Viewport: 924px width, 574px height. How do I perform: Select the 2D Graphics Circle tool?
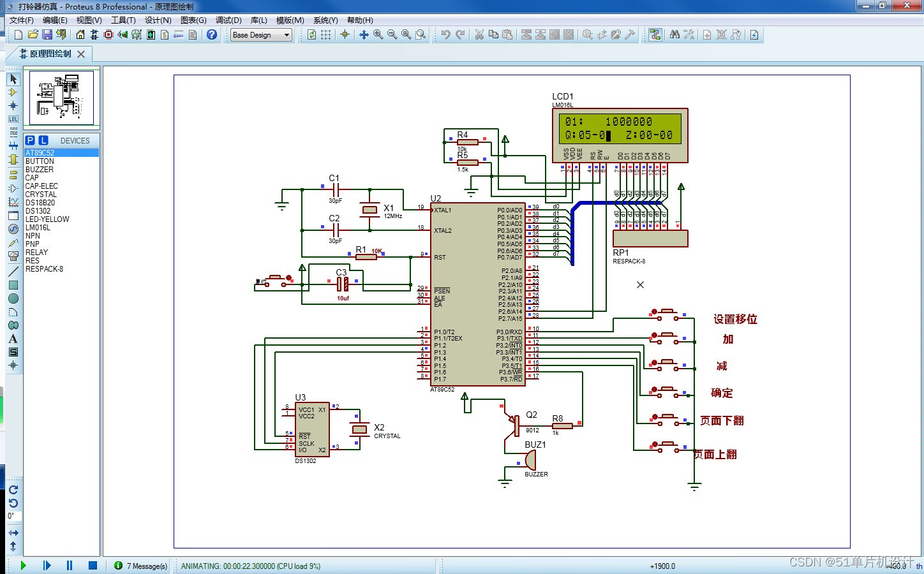tap(13, 298)
